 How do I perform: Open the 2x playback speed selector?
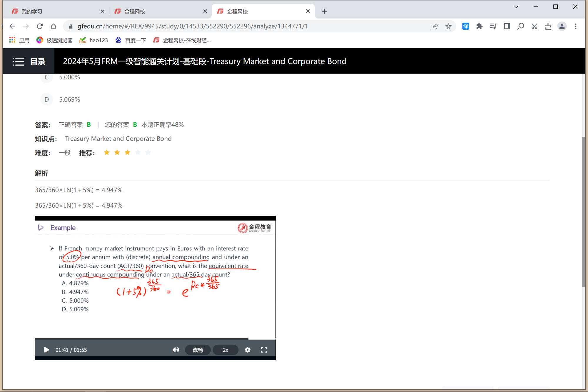(225, 350)
